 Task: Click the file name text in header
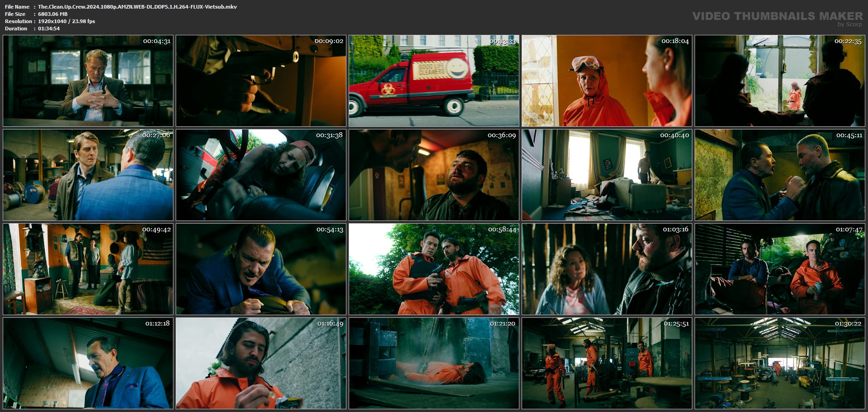[137, 7]
